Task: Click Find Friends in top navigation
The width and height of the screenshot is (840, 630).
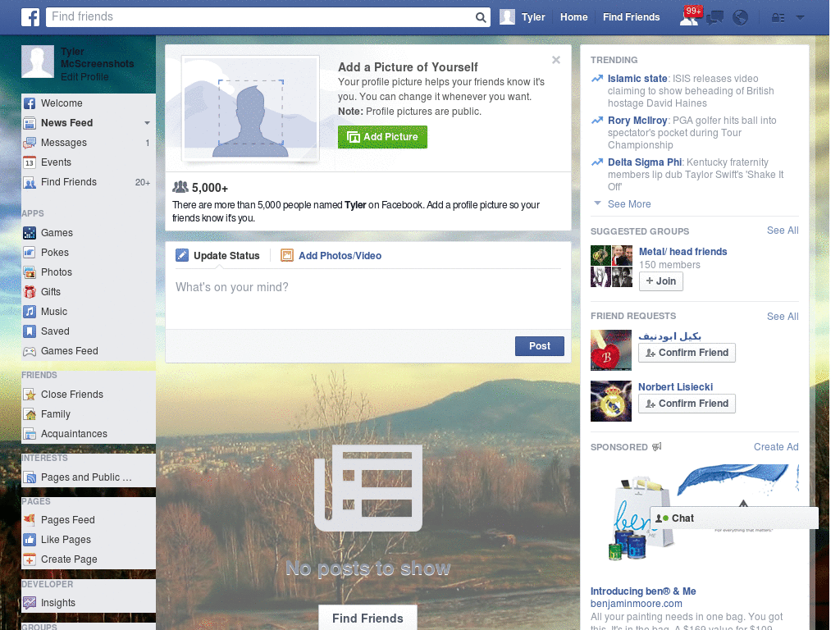Action: point(631,17)
